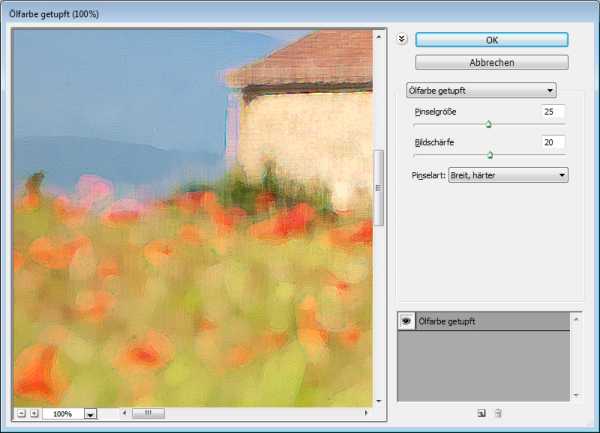Collapse the filter gallery with double-chevron icon
This screenshot has height=433, width=600.
coord(401,39)
